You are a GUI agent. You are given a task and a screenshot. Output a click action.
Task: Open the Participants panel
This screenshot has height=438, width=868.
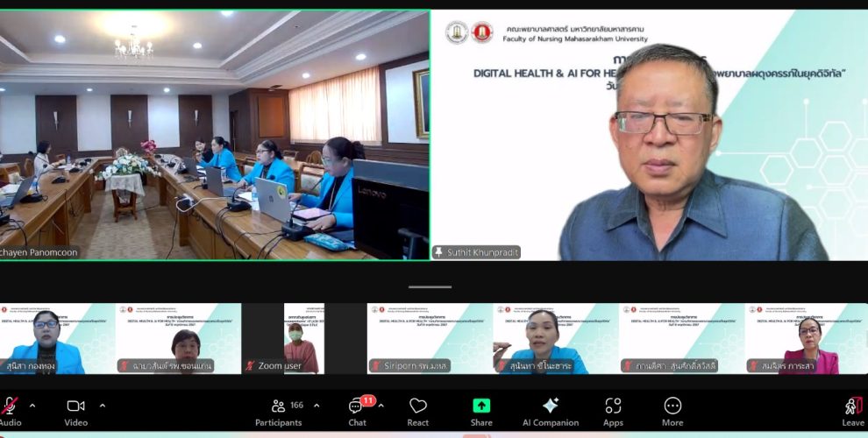pyautogui.click(x=279, y=412)
